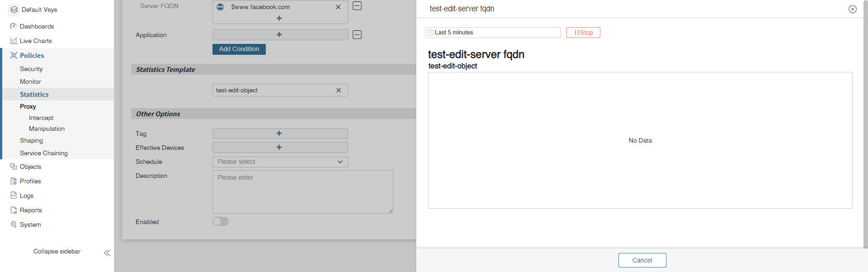868x272 pixels.
Task: Remove the Server FQDN condition row
Action: coord(357,6)
